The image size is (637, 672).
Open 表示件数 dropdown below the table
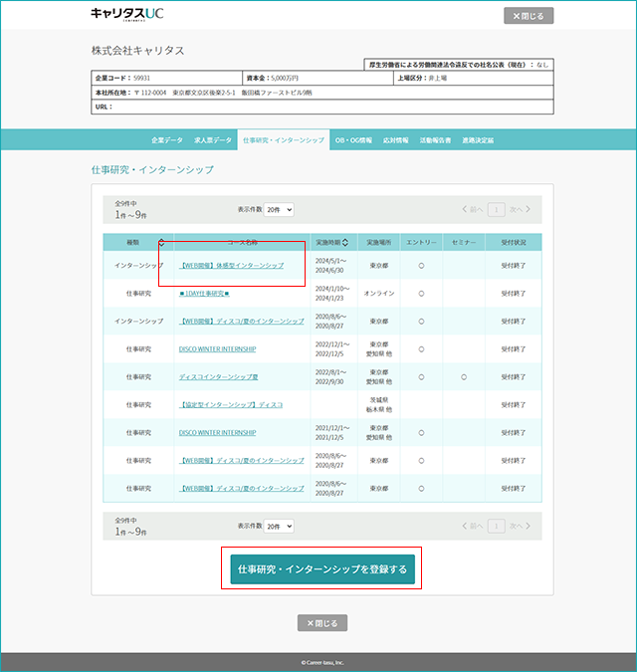pyautogui.click(x=279, y=526)
